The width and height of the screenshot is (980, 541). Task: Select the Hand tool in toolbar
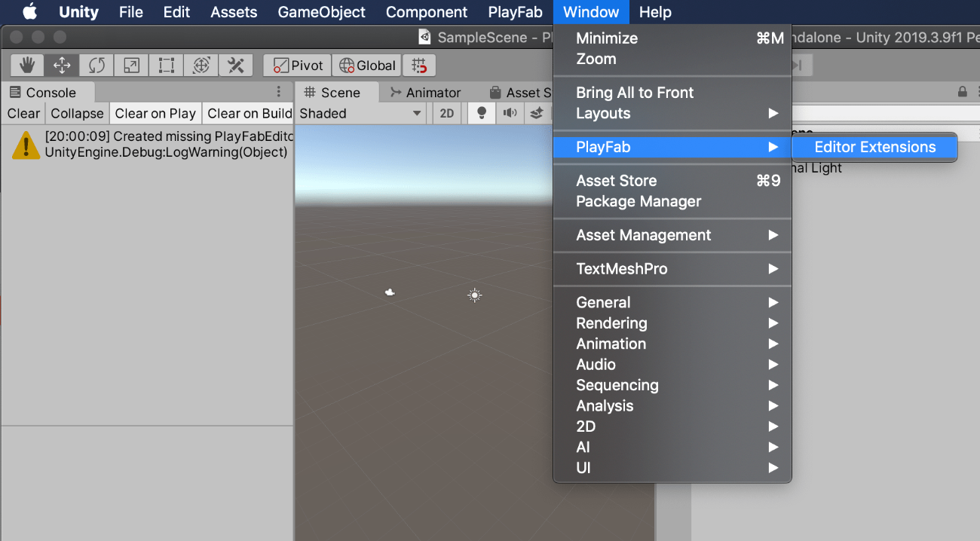coord(27,66)
